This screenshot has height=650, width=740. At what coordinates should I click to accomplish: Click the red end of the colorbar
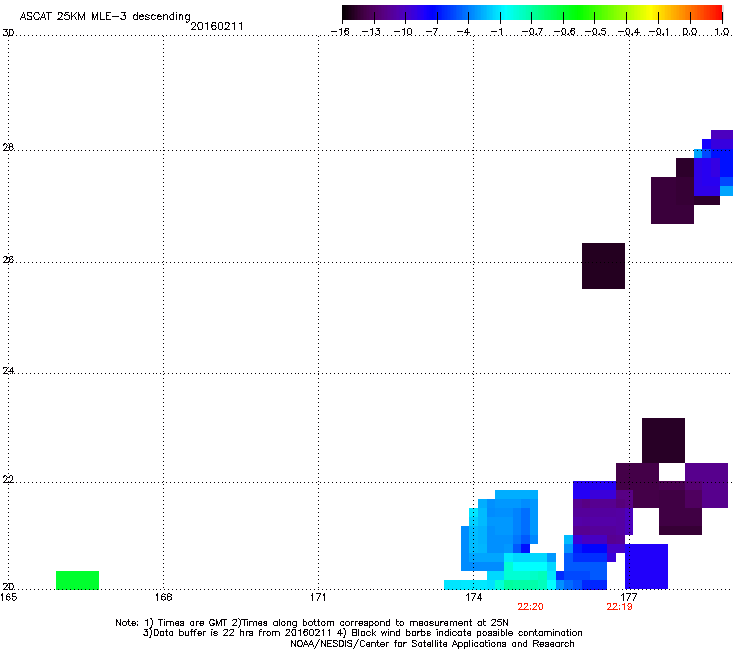click(715, 12)
